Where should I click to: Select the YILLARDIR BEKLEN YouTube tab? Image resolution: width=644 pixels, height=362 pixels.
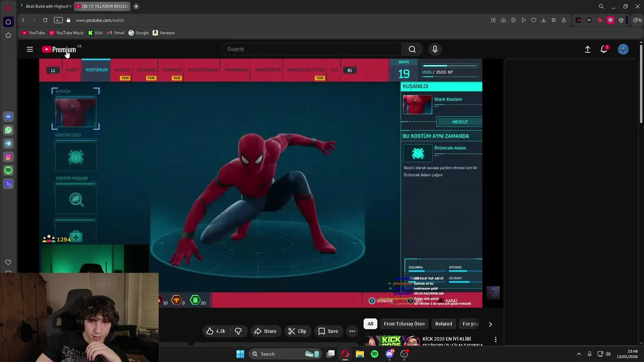tap(102, 7)
